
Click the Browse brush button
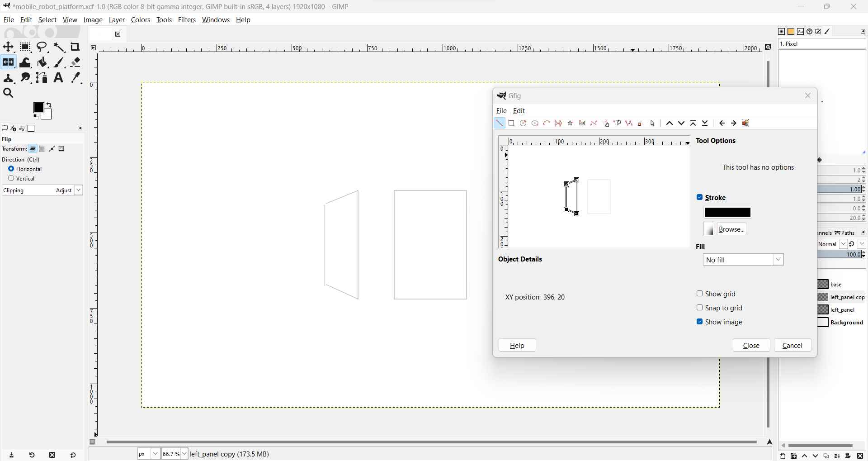pyautogui.click(x=732, y=229)
